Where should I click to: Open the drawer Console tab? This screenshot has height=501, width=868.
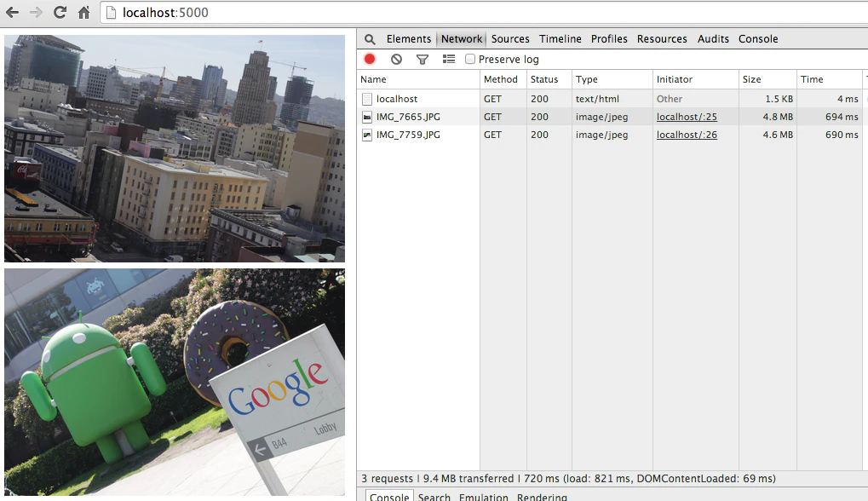click(389, 497)
